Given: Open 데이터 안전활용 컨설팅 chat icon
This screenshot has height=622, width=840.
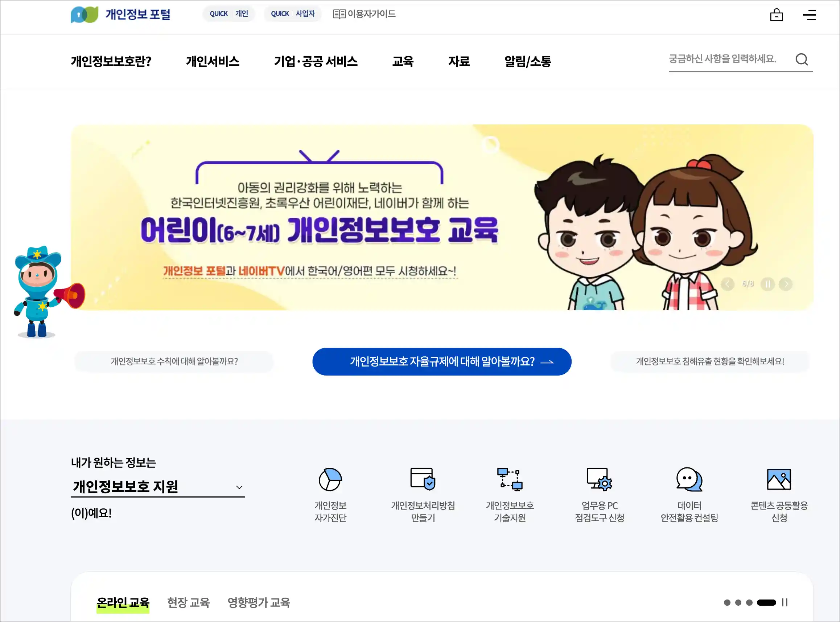Looking at the screenshot, I should (x=689, y=479).
